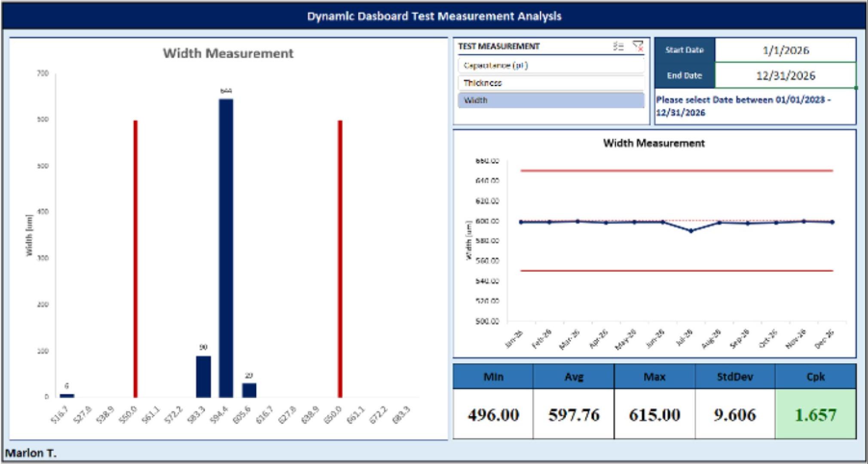Select Thickness slicer item
Screen dimensions: 868x464
point(551,83)
